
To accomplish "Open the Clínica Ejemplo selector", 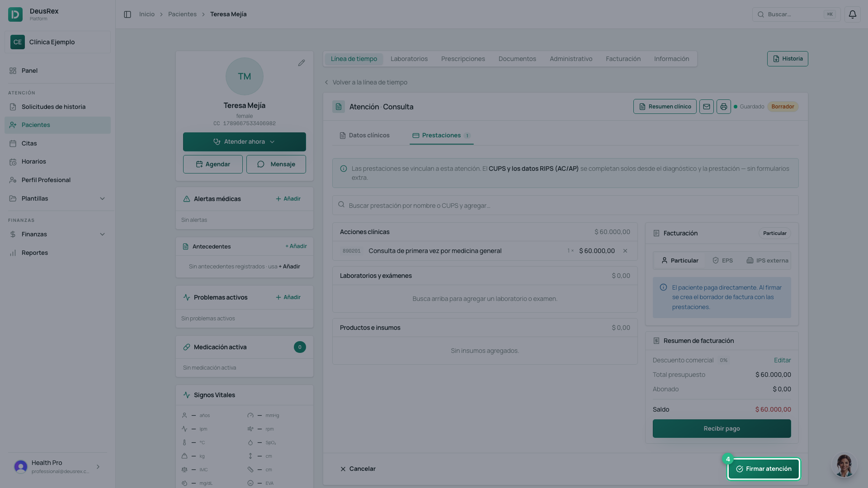I will (57, 42).
